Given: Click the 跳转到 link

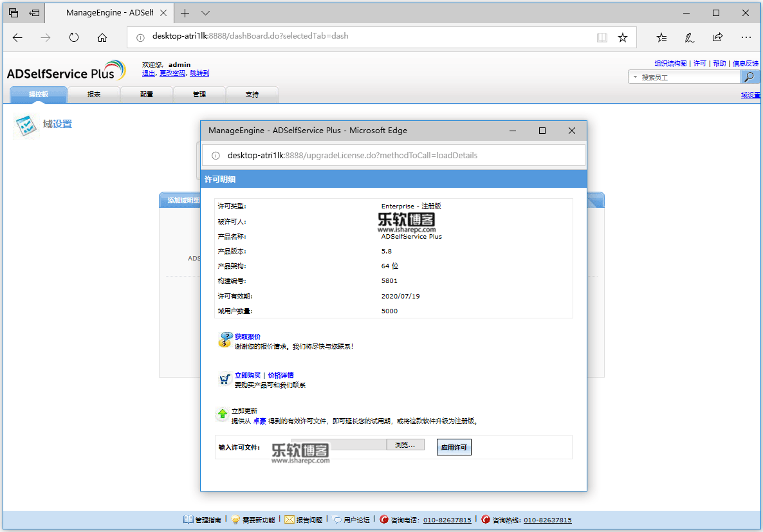Looking at the screenshot, I should tap(199, 73).
